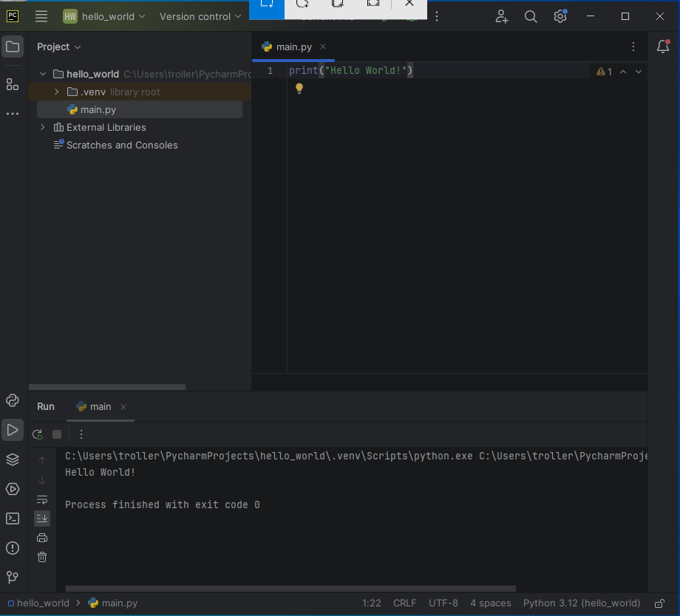Expand the .venv folder
The image size is (680, 616).
[x=57, y=92]
